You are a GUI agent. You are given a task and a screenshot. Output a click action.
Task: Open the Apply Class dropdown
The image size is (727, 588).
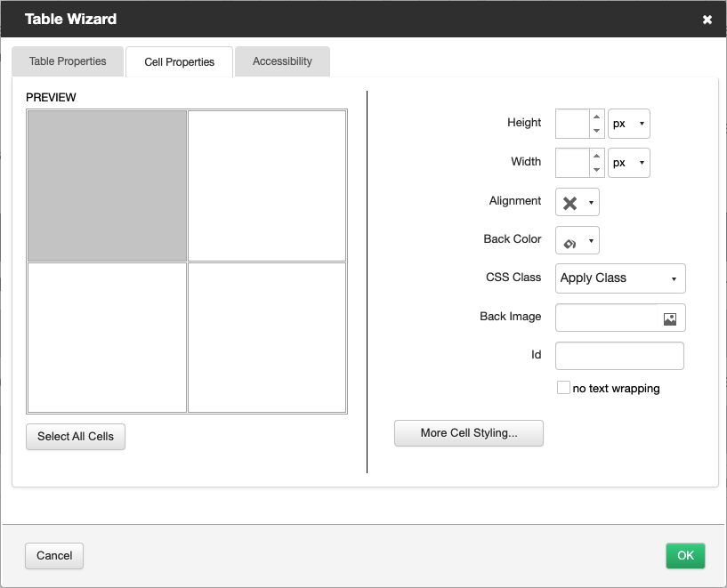pos(619,278)
